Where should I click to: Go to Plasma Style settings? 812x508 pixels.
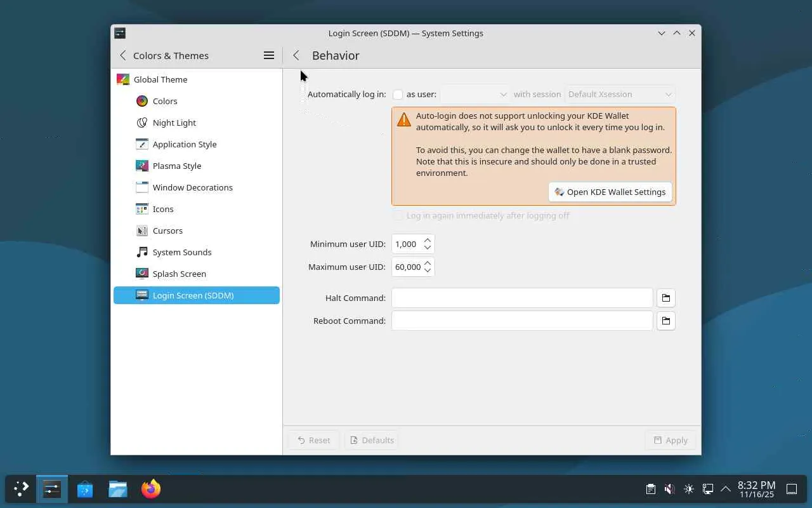click(x=197, y=166)
